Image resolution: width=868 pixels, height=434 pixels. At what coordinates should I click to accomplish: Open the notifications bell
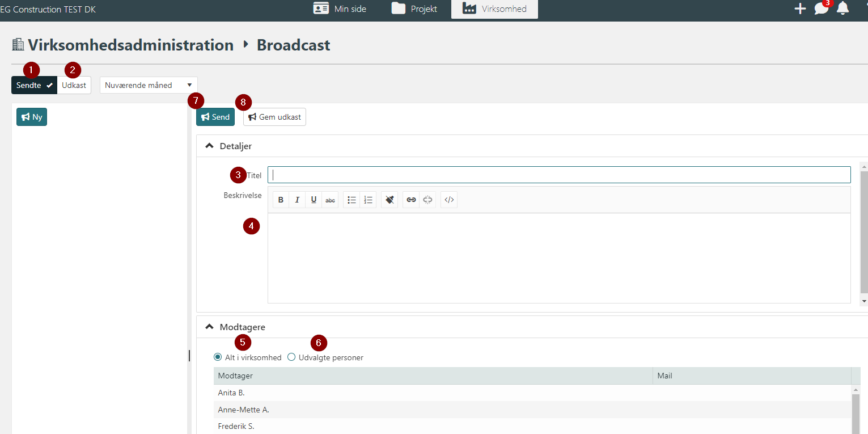(842, 9)
